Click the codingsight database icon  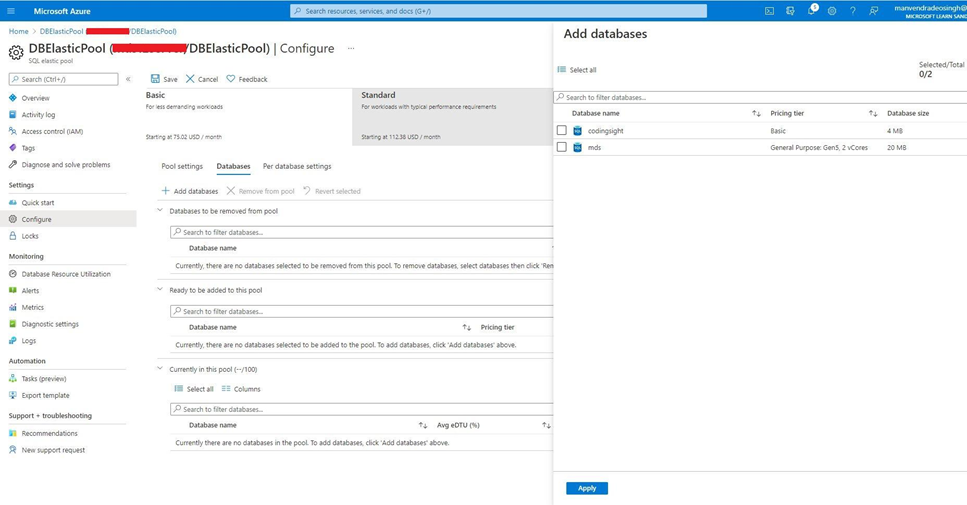click(577, 130)
